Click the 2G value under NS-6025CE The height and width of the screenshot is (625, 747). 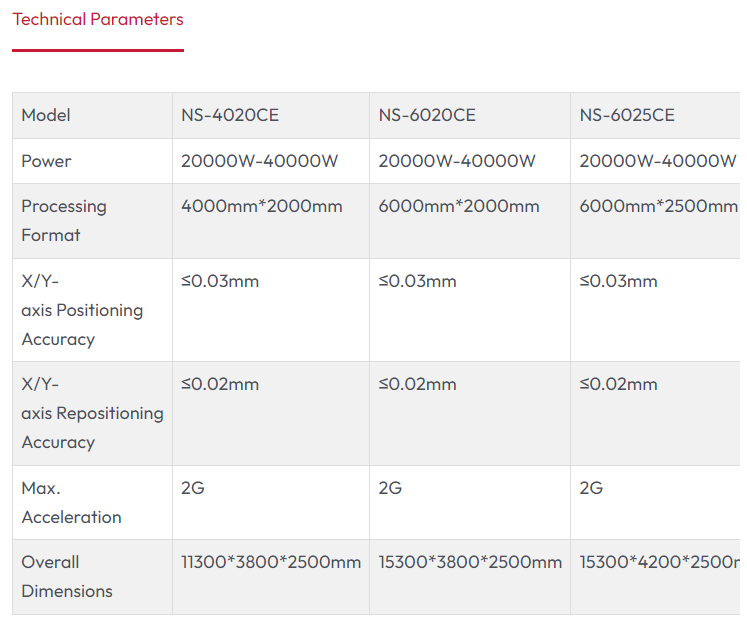[591, 488]
